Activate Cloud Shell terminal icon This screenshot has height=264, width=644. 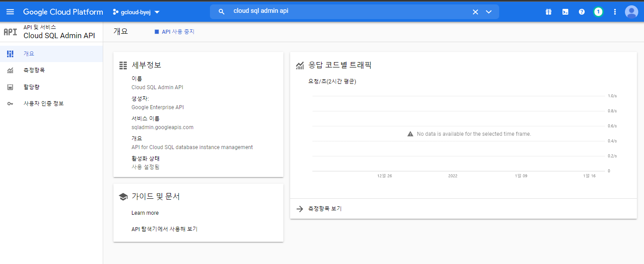point(565,12)
